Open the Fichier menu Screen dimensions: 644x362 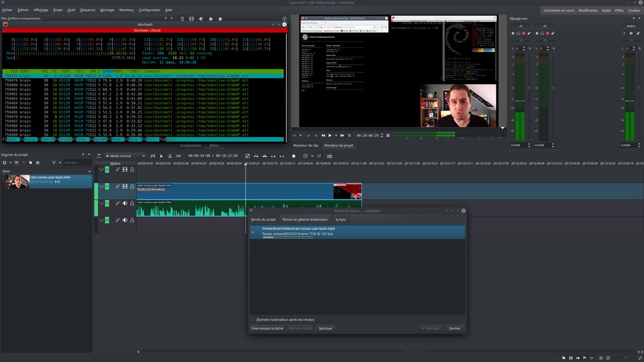pos(7,10)
